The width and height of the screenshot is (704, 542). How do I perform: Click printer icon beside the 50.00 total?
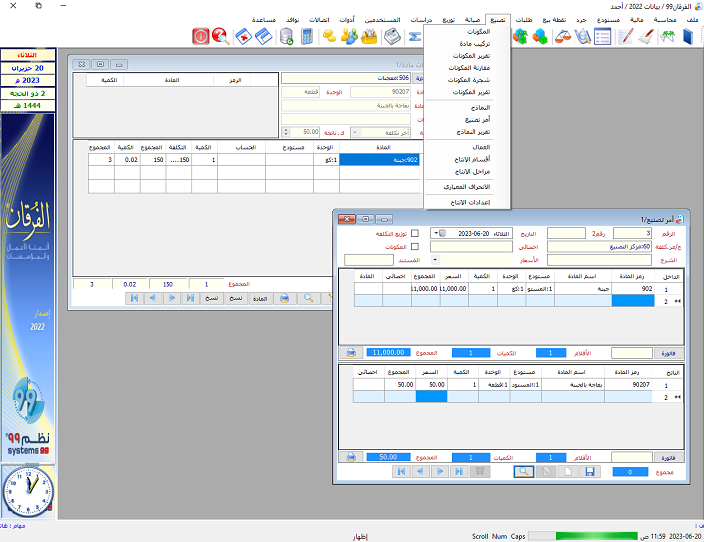pyautogui.click(x=351, y=457)
